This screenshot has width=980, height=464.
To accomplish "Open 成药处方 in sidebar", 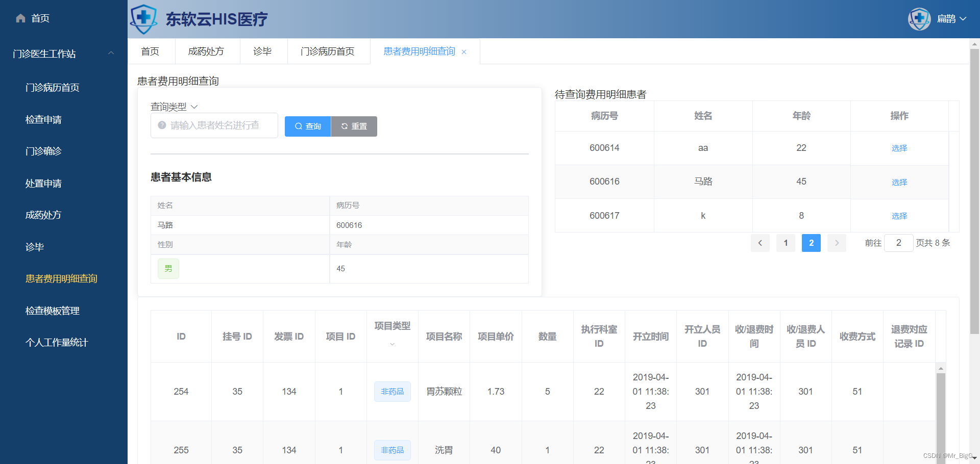I will click(43, 215).
